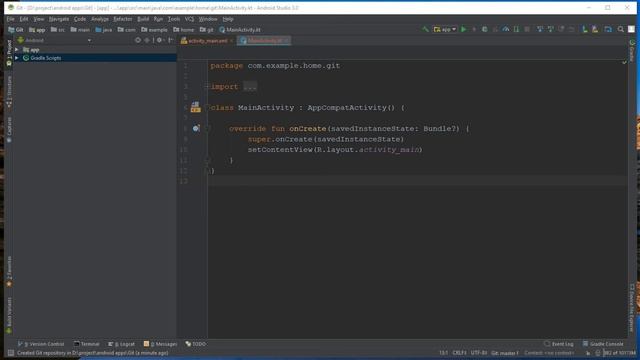Open the Navigate menu
The image size is (640, 360).
[x=59, y=19]
